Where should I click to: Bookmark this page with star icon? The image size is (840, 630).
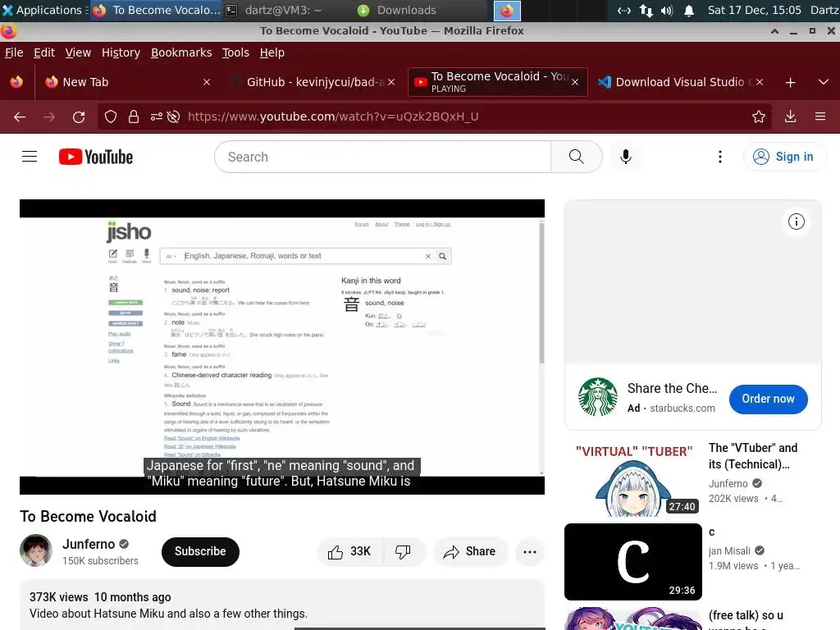[x=758, y=116]
